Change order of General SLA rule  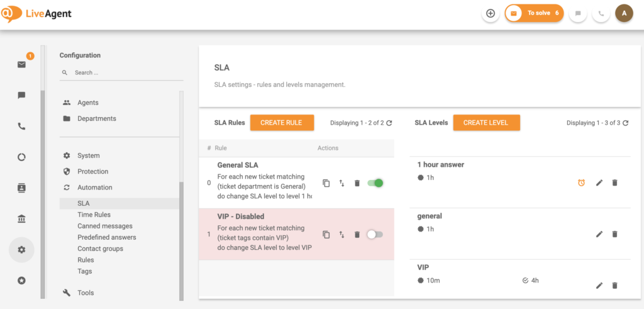click(341, 183)
